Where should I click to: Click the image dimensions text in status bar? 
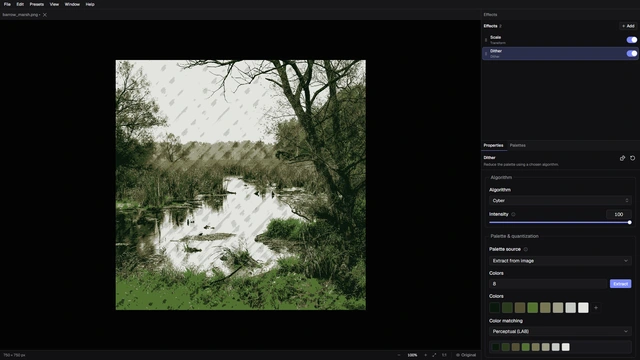[x=14, y=355]
